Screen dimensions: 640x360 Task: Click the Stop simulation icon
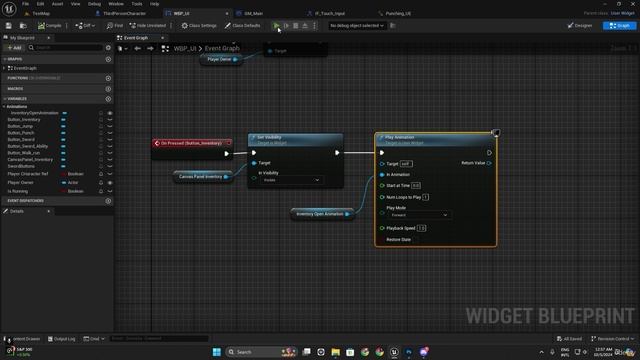(x=296, y=26)
